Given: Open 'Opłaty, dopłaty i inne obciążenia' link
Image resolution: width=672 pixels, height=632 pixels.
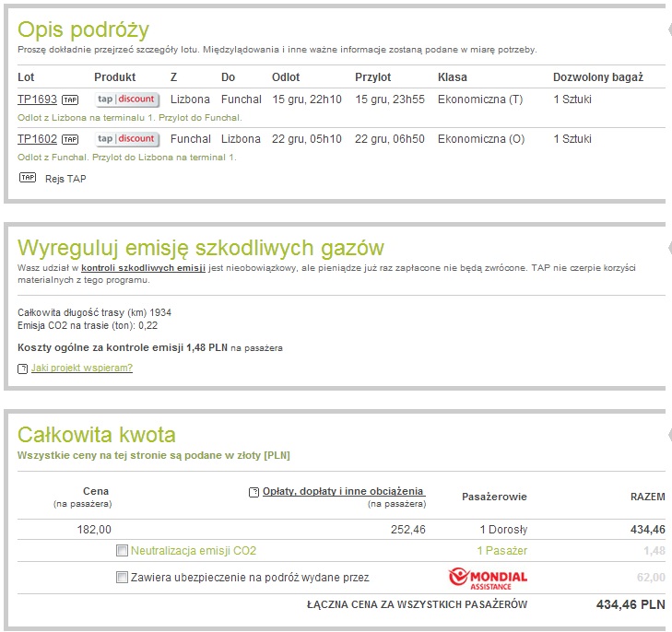Looking at the screenshot, I should (x=343, y=491).
